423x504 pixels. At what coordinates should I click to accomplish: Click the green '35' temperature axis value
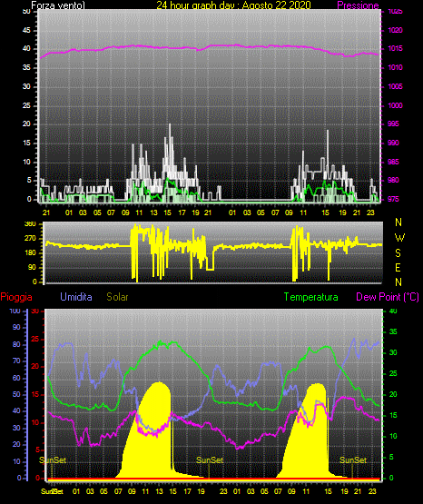coord(393,331)
